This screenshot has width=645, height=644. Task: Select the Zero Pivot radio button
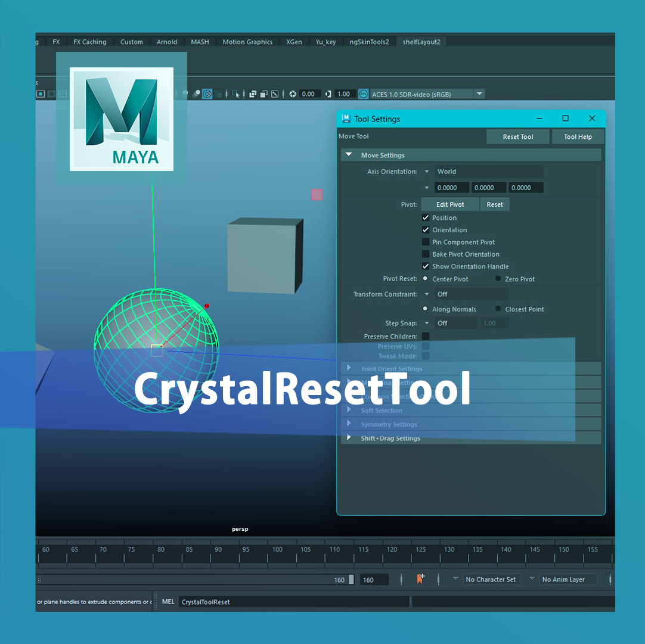tap(498, 279)
